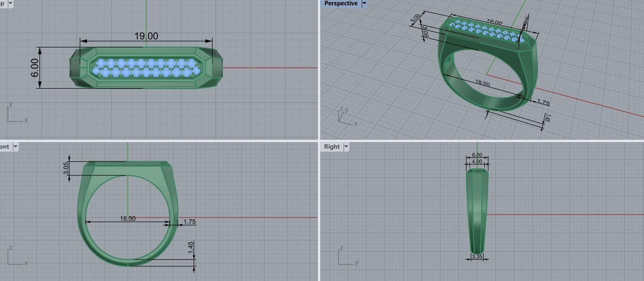The image size is (644, 281).
Task: Open the Front viewport dropdown arrow
Action: [15, 147]
